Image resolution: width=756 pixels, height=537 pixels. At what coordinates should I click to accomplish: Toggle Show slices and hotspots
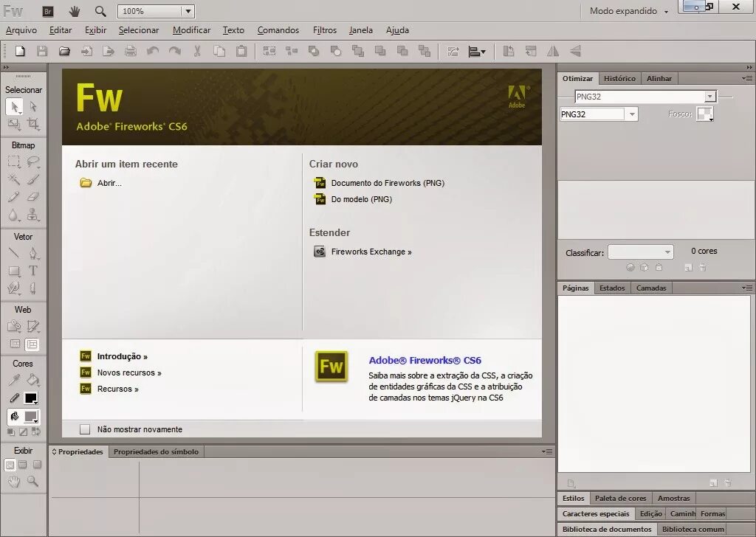pos(32,344)
